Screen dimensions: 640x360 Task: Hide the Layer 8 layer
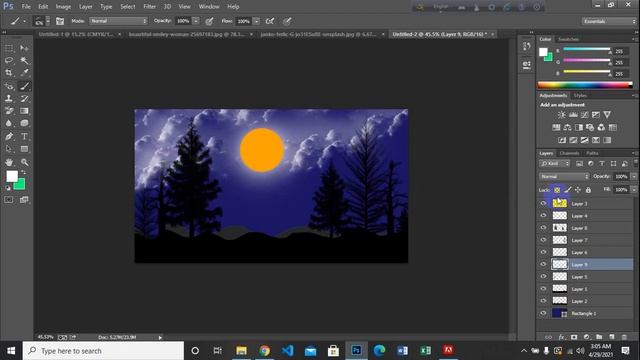(543, 228)
